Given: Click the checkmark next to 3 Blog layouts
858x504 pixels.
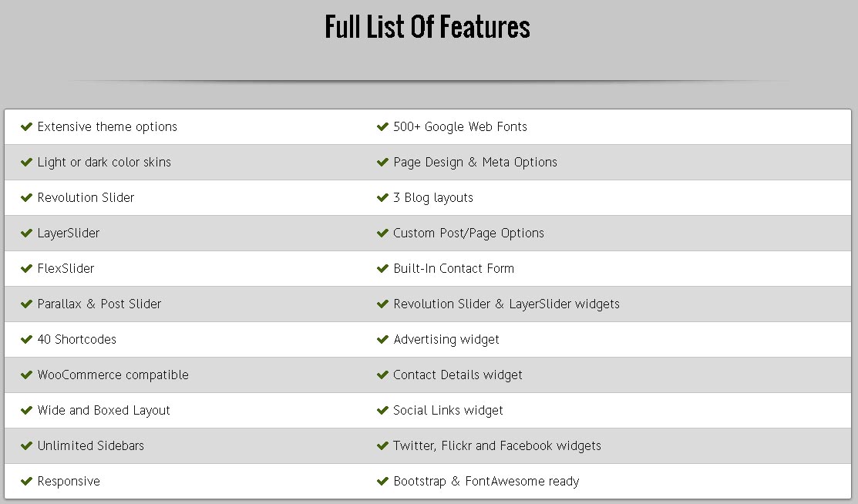Looking at the screenshot, I should point(382,197).
